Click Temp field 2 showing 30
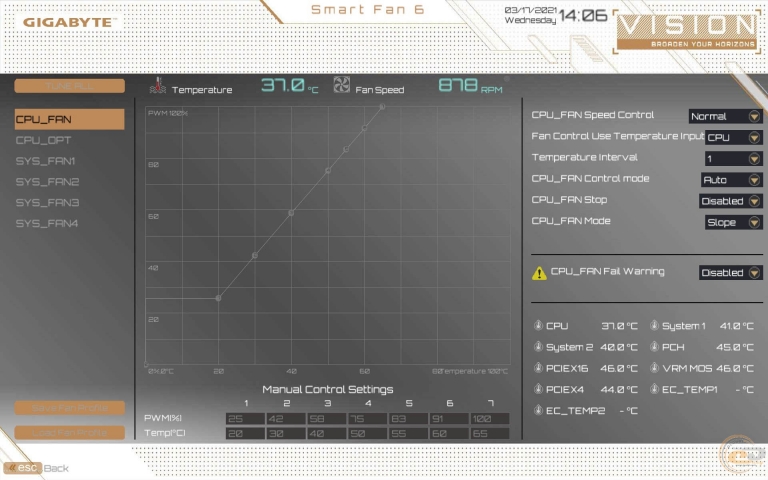768x480 pixels. click(x=286, y=433)
